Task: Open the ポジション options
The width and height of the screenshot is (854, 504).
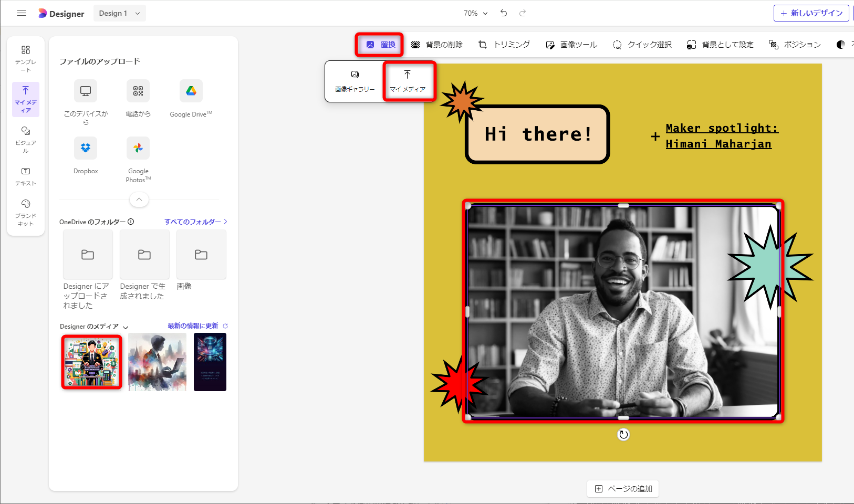Action: (795, 45)
